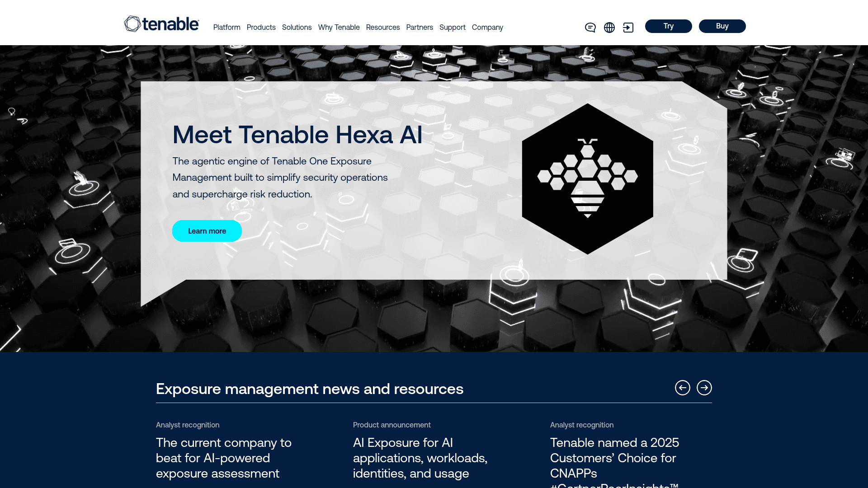868x488 pixels.
Task: Open the Company menu
Action: [x=487, y=28]
